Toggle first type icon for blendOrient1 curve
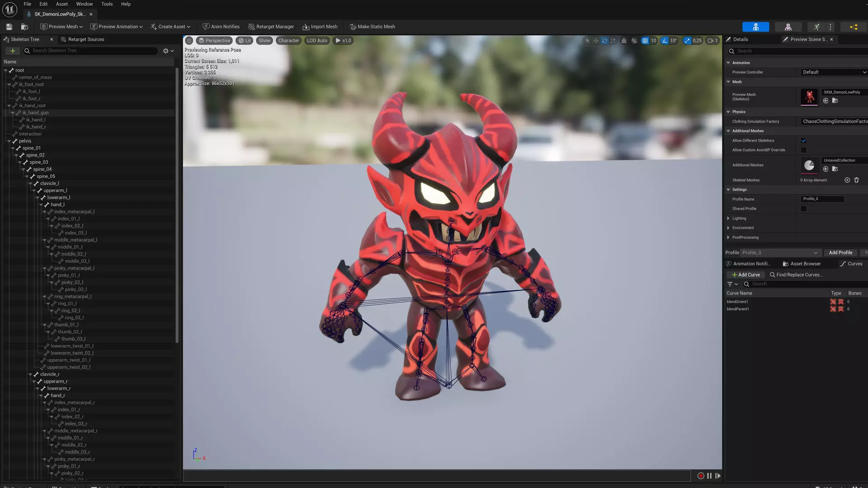 click(833, 302)
